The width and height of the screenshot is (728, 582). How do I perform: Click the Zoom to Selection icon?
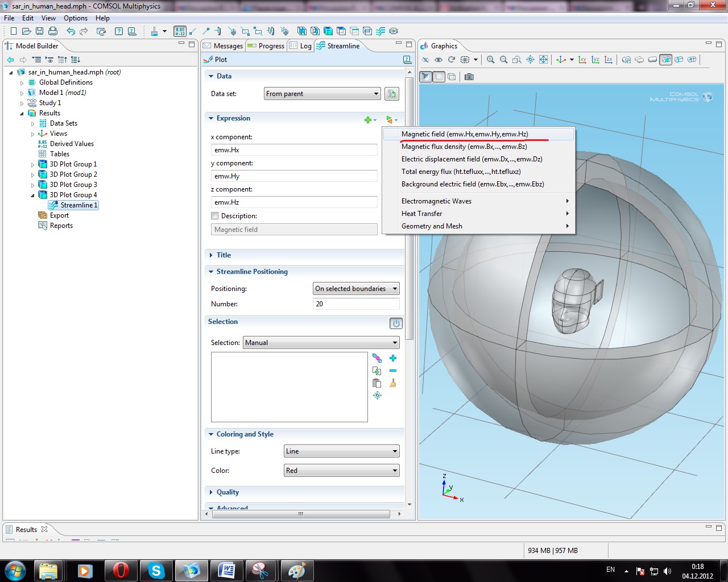pyautogui.click(x=377, y=396)
